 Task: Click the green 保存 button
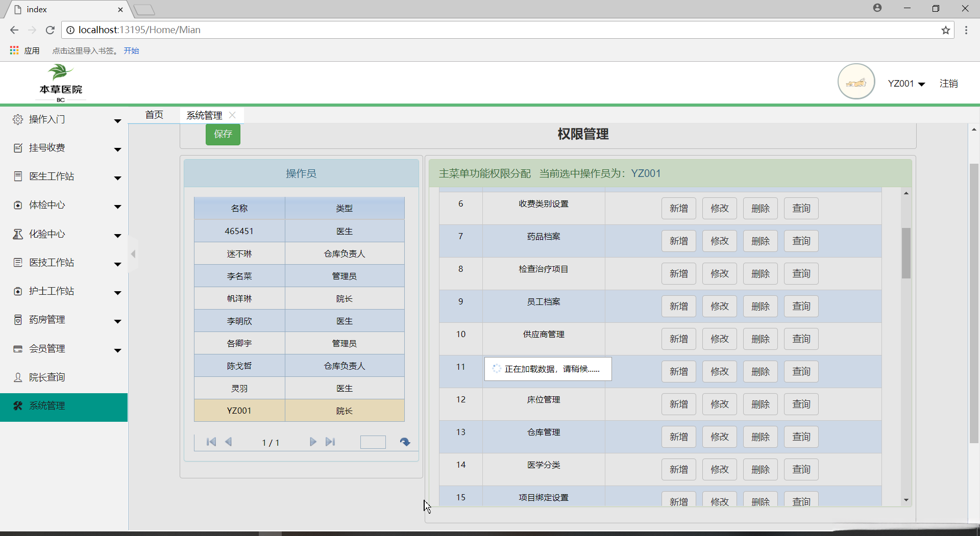click(223, 134)
